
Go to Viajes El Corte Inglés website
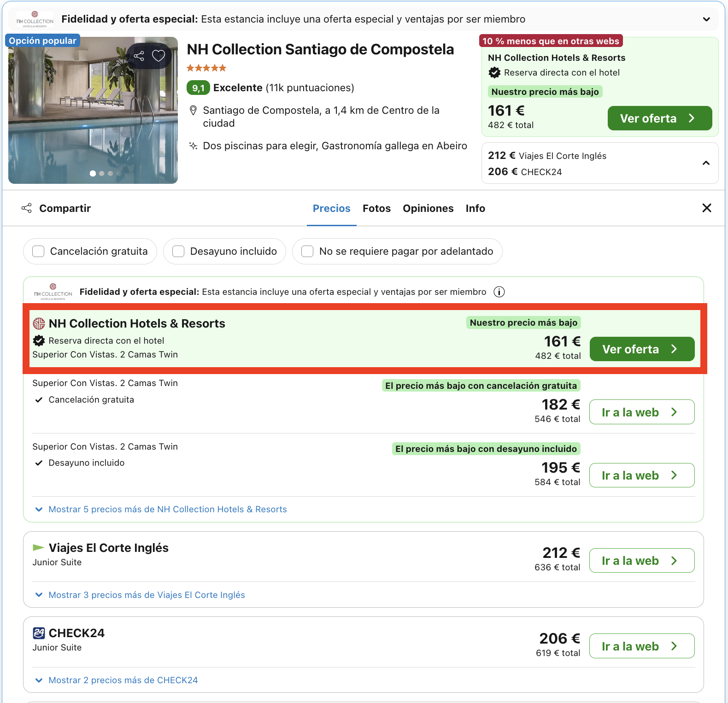pos(642,561)
